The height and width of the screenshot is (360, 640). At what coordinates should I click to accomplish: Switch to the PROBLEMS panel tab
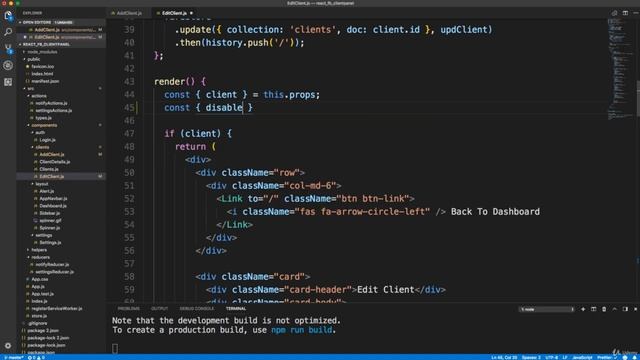click(129, 309)
